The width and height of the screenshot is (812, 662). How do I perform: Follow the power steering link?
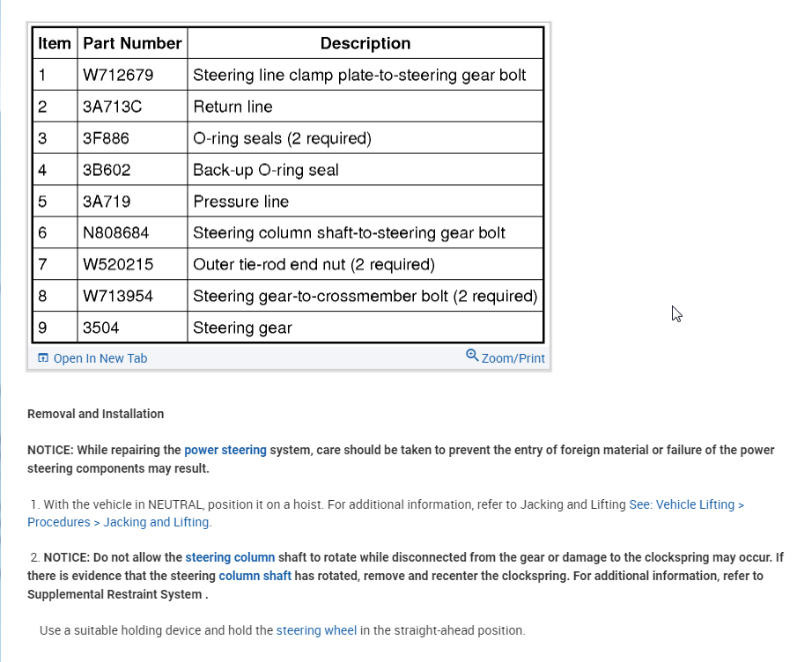coord(225,450)
